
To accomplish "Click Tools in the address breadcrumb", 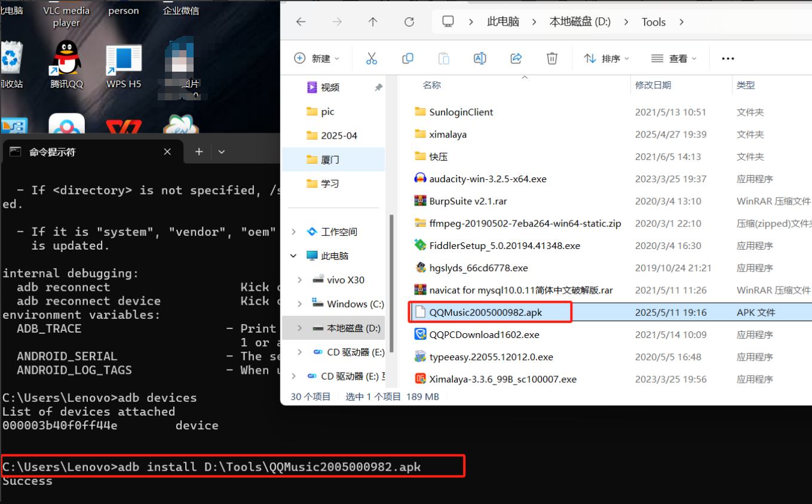I will coord(654,22).
